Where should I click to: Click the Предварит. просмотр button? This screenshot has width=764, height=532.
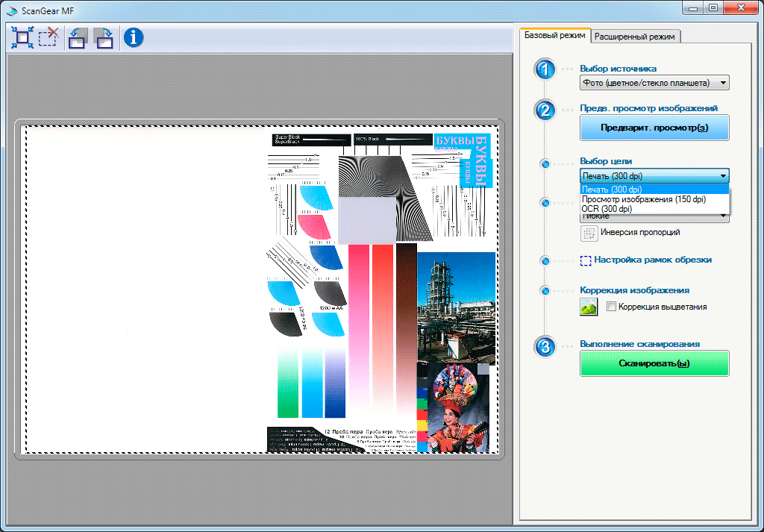[x=654, y=128]
